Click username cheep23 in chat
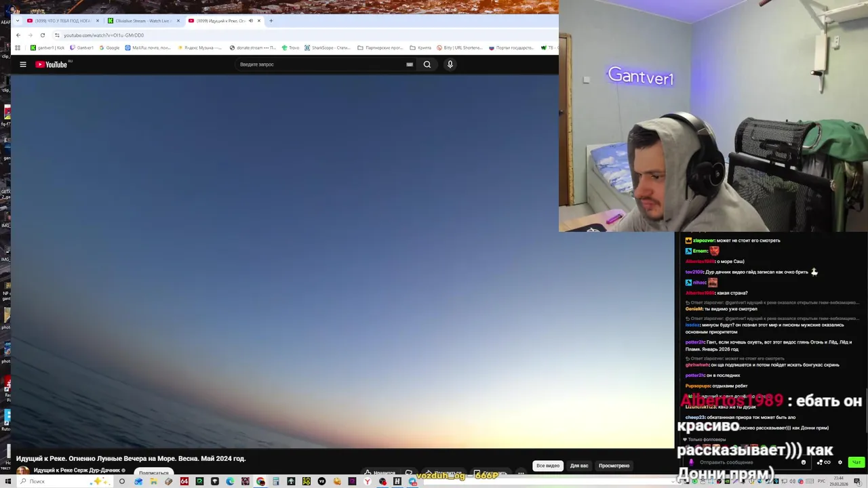Viewport: 868px width, 488px height. coord(695,418)
